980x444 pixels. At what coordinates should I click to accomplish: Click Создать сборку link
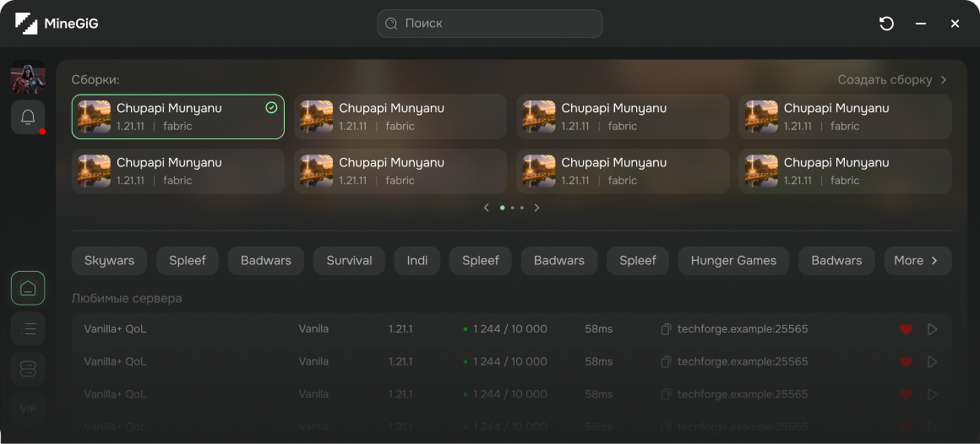coord(885,80)
